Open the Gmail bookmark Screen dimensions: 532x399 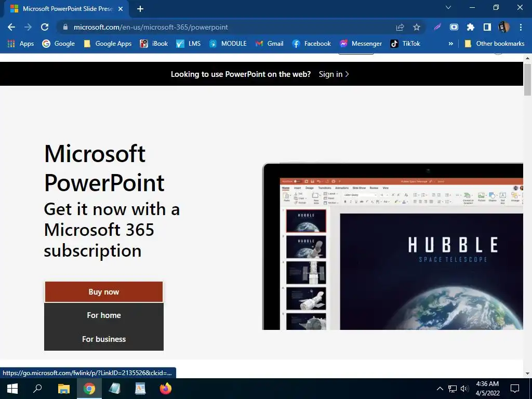270,44
